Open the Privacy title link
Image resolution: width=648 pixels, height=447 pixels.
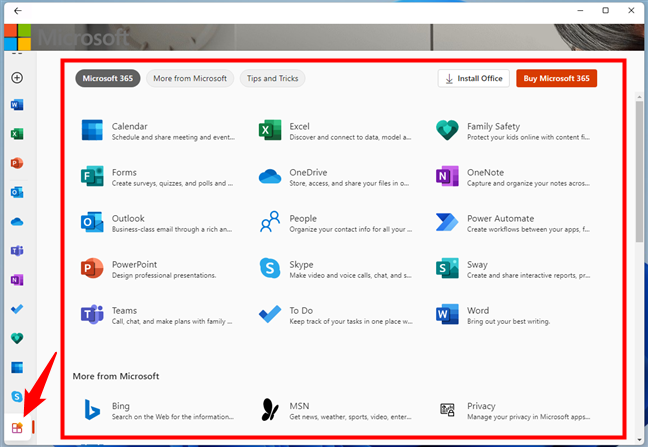point(481,406)
